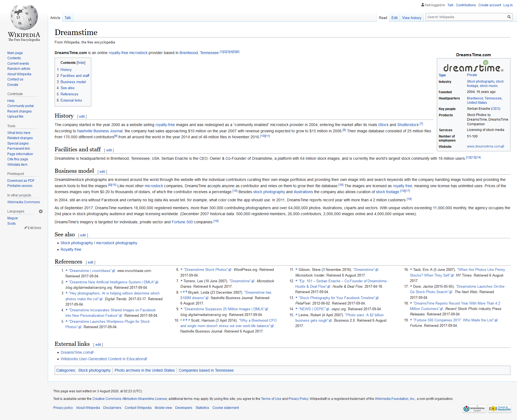This screenshot has height=420, width=517.
Task: Open the Shutterstock link in History
Action: pos(408,125)
